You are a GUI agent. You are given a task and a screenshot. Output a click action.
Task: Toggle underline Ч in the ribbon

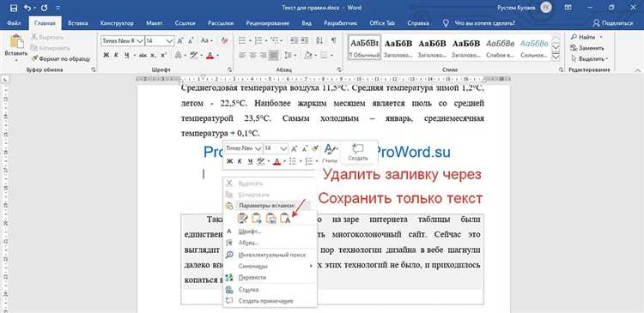[x=126, y=55]
